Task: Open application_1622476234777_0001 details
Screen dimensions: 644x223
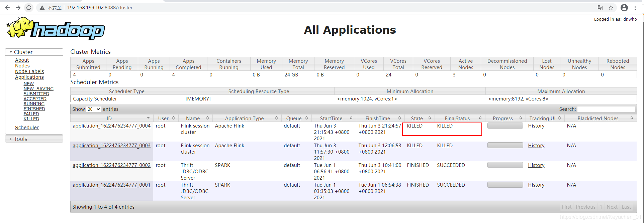Action: [112, 185]
